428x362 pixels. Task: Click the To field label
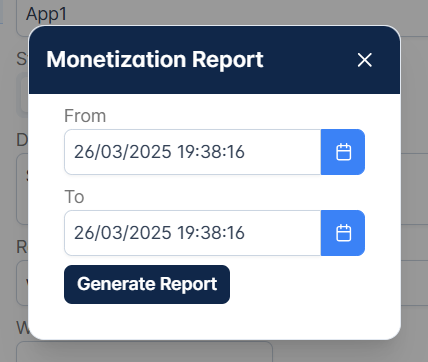[x=74, y=197]
